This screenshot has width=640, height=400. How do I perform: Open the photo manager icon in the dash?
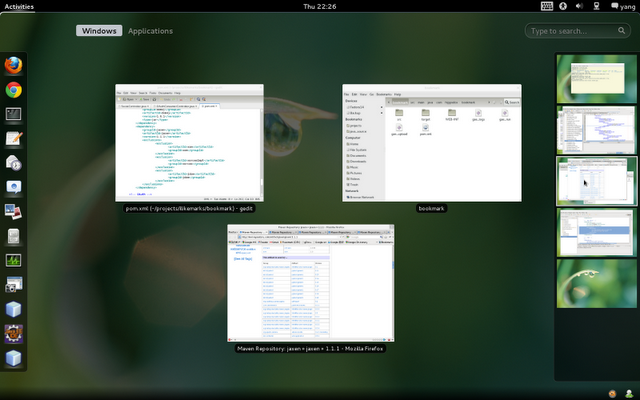click(x=13, y=211)
